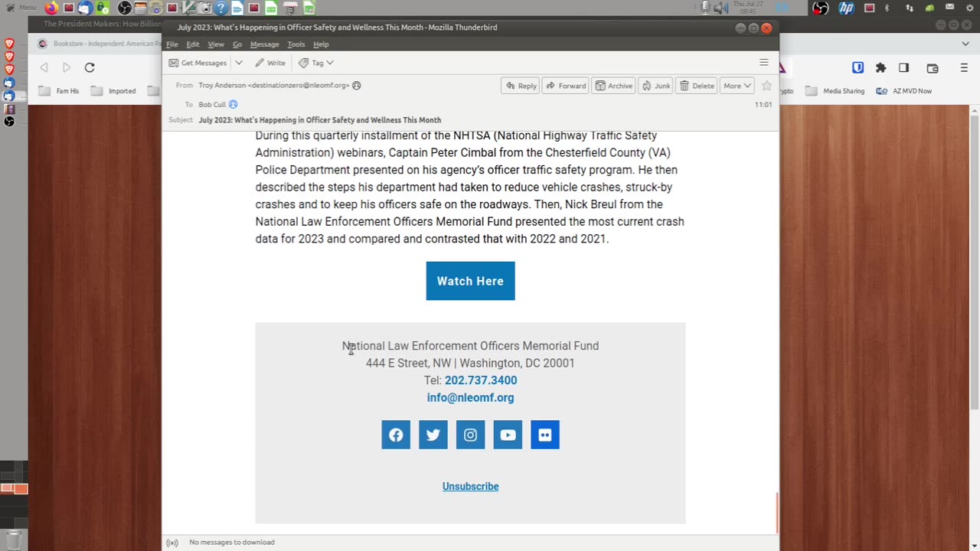Toggle the browser sidebar panel icon
Screen dimensions: 980x551
pos(903,68)
